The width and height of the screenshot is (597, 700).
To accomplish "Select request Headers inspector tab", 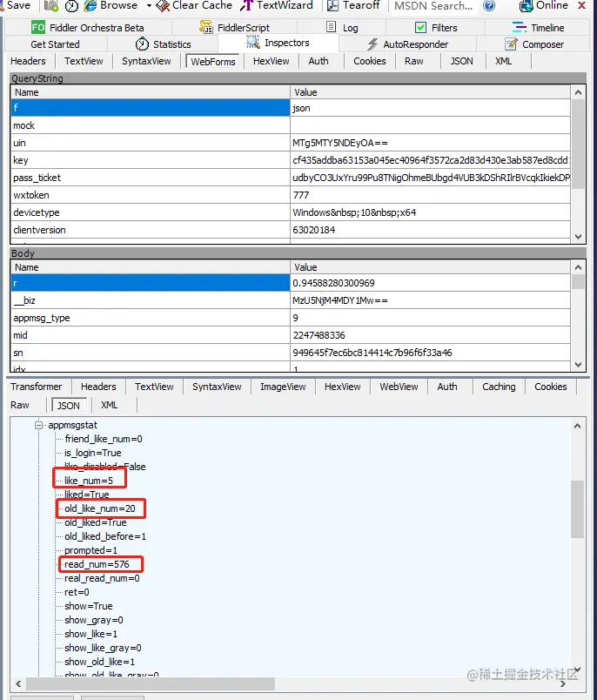I will [x=28, y=61].
